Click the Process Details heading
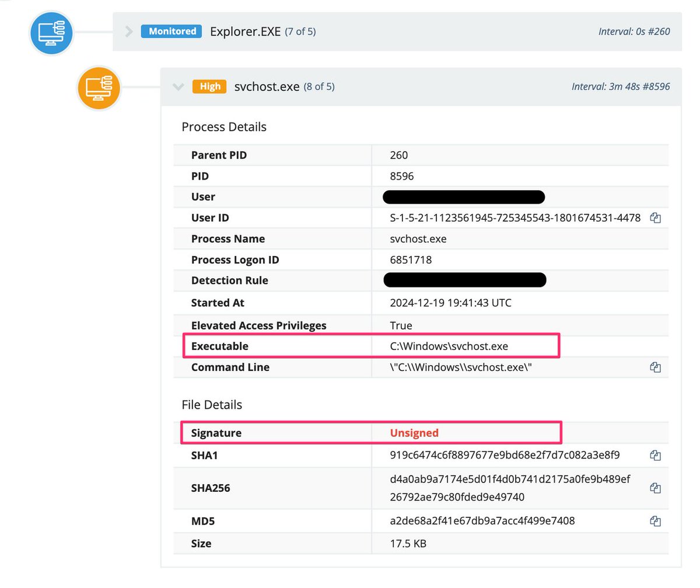 click(x=224, y=127)
